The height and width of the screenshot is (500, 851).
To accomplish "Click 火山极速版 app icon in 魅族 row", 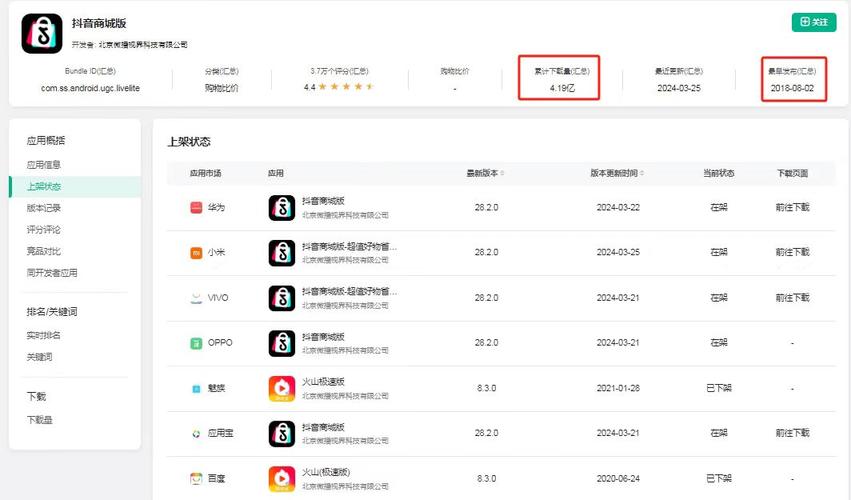I will pos(282,388).
